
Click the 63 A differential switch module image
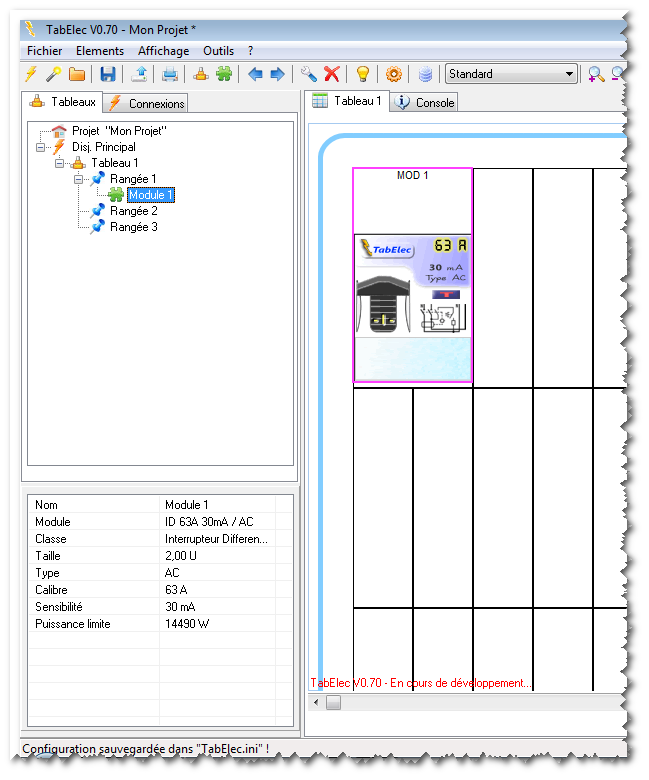click(412, 308)
